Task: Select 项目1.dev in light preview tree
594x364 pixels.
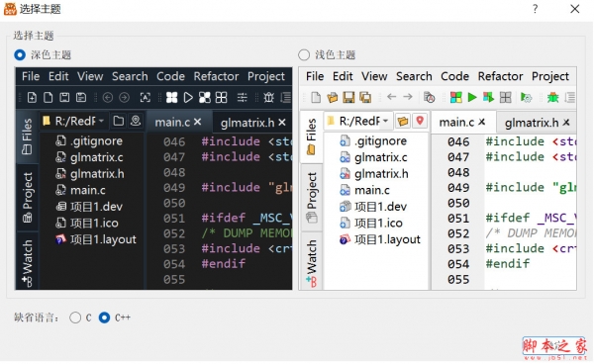Action: coord(373,207)
